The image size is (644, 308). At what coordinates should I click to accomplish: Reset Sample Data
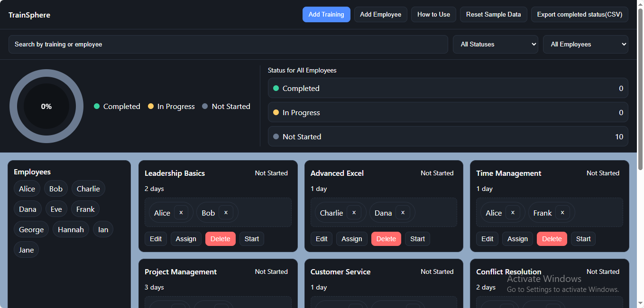coord(493,15)
